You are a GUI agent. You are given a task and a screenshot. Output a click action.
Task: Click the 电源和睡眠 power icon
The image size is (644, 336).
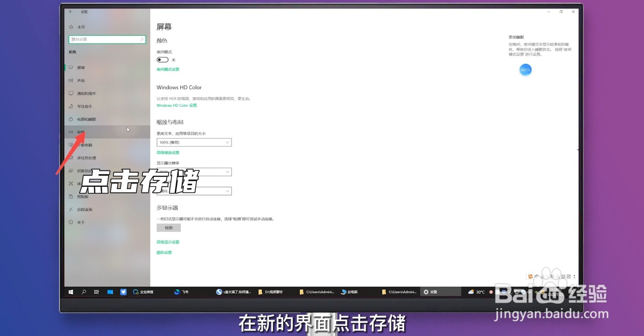pyautogui.click(x=71, y=119)
